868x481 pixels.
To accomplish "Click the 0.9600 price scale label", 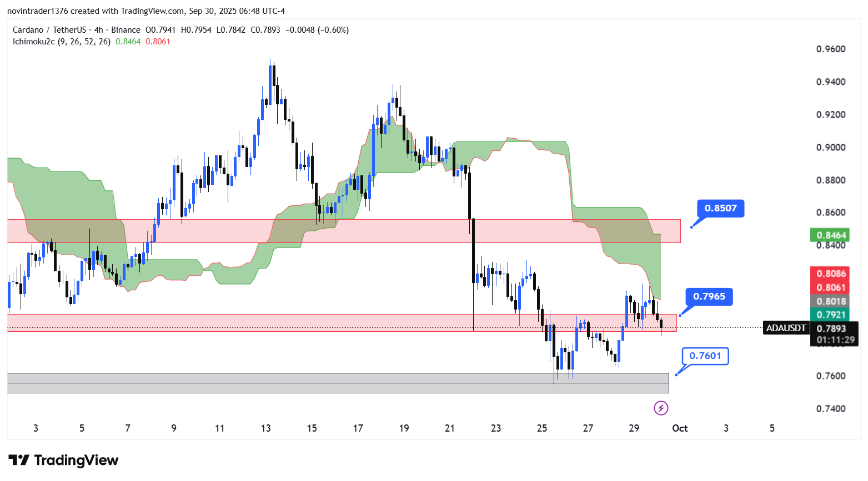I will coord(831,49).
